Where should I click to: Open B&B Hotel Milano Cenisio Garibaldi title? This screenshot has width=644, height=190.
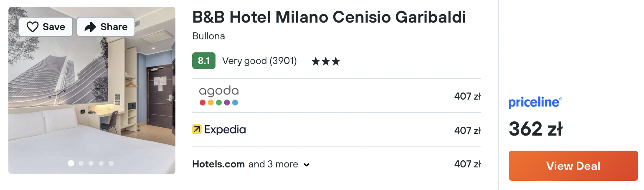(329, 18)
